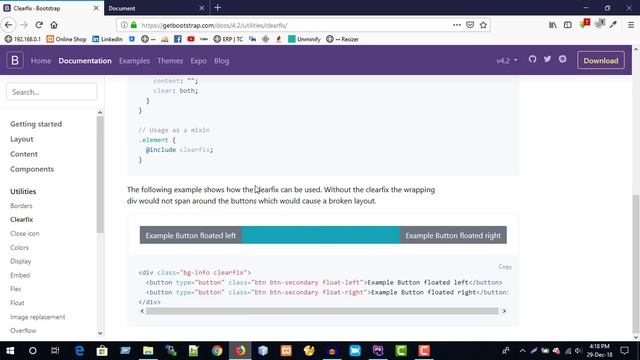Image resolution: width=640 pixels, height=360 pixels.
Task: Open a new browser tab
Action: pyautogui.click(x=218, y=8)
